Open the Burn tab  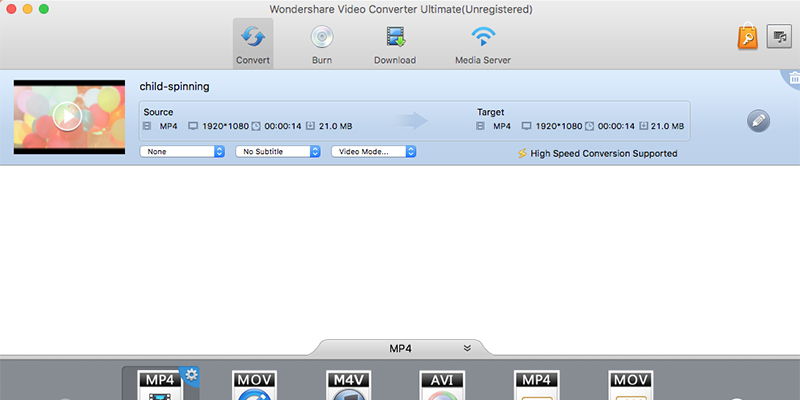pos(322,44)
